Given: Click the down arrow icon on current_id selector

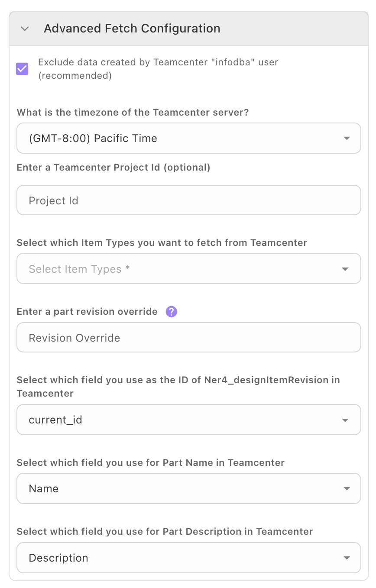Looking at the screenshot, I should coord(345,420).
